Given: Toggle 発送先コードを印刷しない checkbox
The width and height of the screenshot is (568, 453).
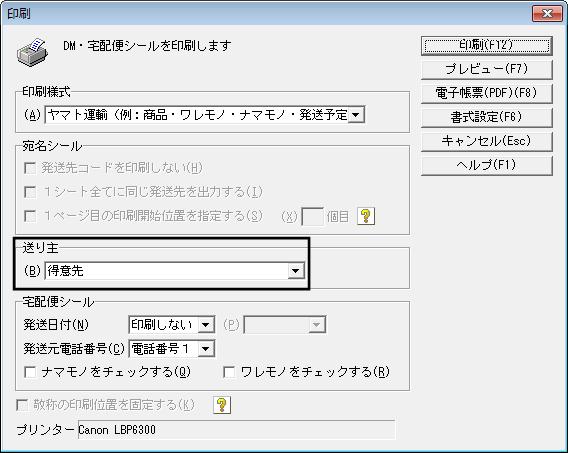Looking at the screenshot, I should coord(30,168).
